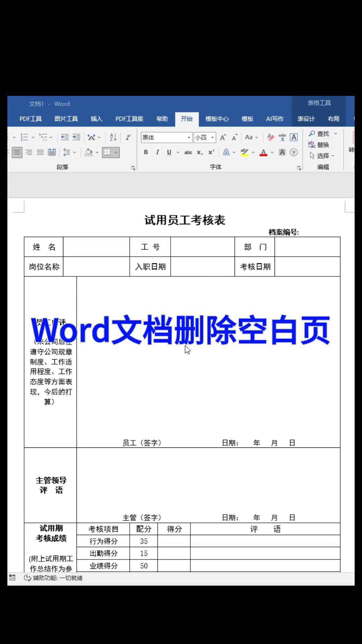Switch to the 帮助 tab
Image resolution: width=362 pixels, height=644 pixels.
click(x=162, y=119)
